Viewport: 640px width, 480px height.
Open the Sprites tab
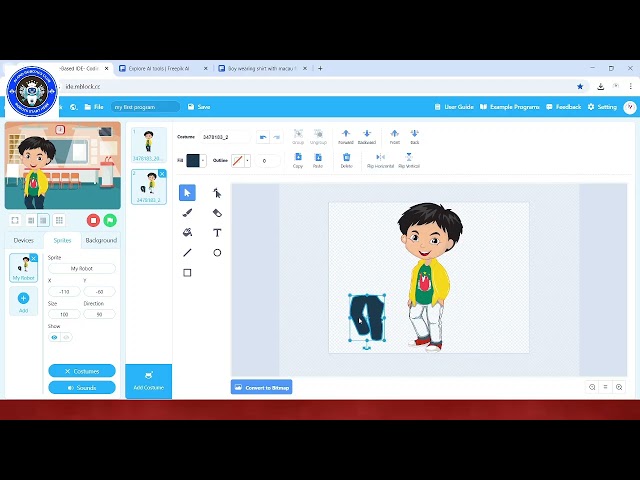click(x=62, y=240)
